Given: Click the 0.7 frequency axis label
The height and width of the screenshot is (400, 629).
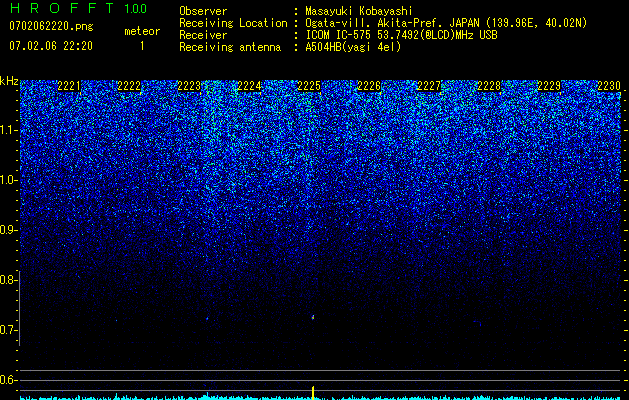Looking at the screenshot, I should [9, 330].
